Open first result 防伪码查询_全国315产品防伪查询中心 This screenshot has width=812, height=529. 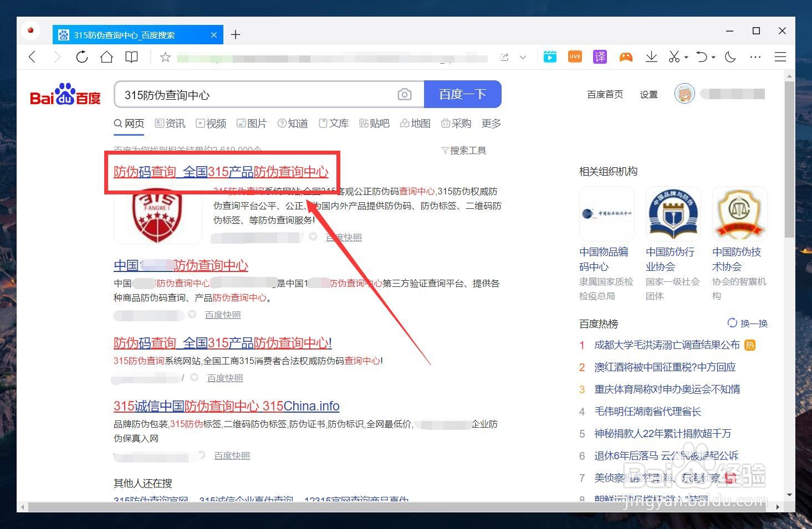click(x=221, y=172)
